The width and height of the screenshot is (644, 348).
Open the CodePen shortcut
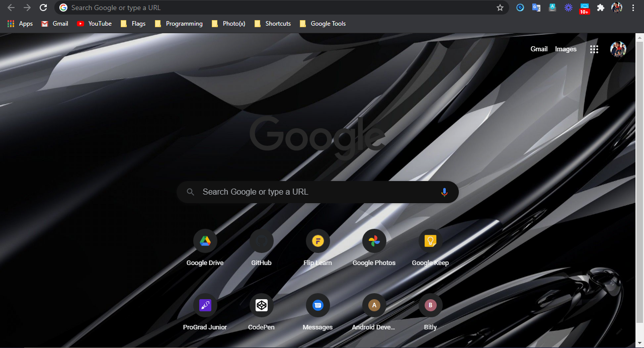click(x=261, y=312)
